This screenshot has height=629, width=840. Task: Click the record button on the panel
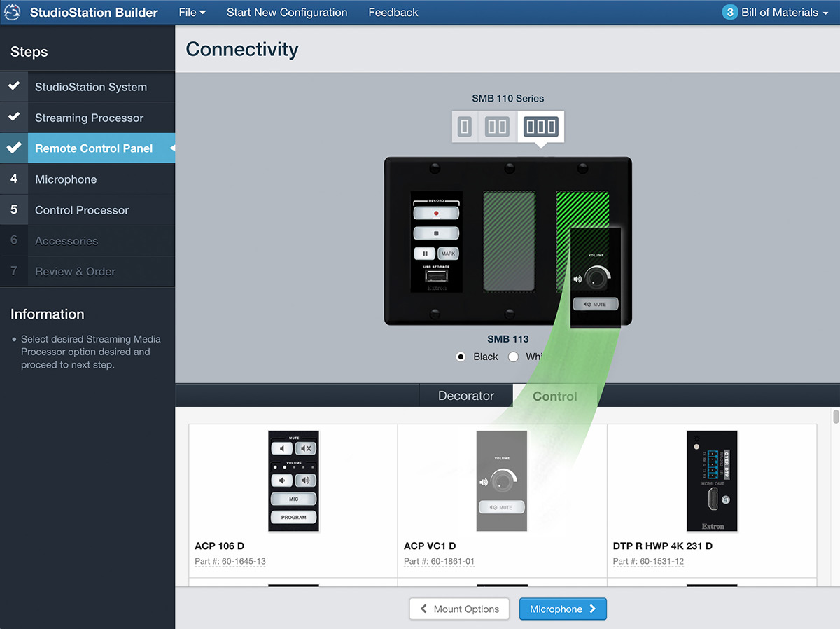[436, 212]
